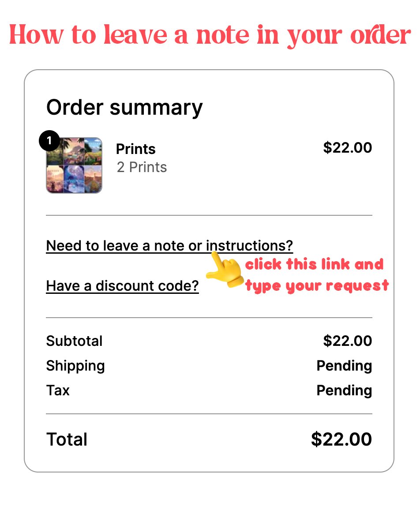This screenshot has width=420, height=510.
Task: Click the "Need to leave a note or instructions?" link
Action: coord(169,246)
